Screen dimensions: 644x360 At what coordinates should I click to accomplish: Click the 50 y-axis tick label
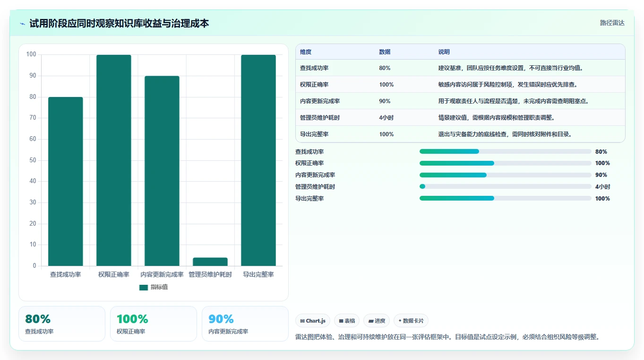pos(33,160)
